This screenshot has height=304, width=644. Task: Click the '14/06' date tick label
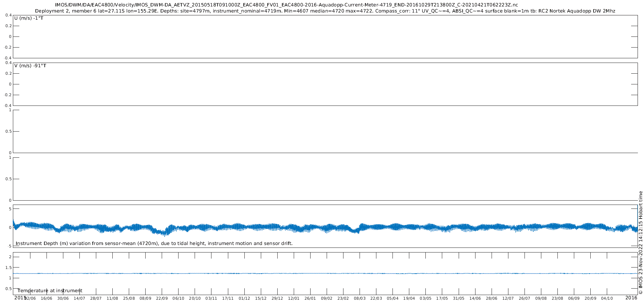(475, 298)
